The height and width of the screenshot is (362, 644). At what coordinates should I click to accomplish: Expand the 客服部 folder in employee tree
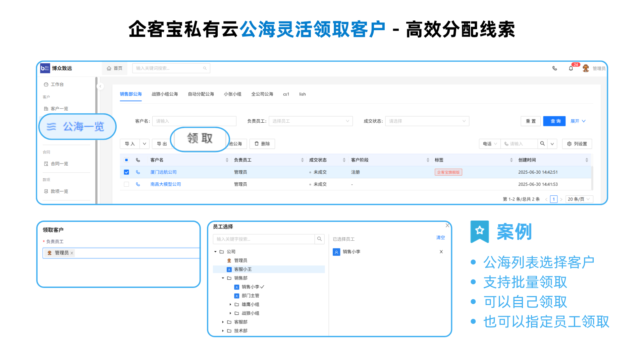pyautogui.click(x=223, y=322)
